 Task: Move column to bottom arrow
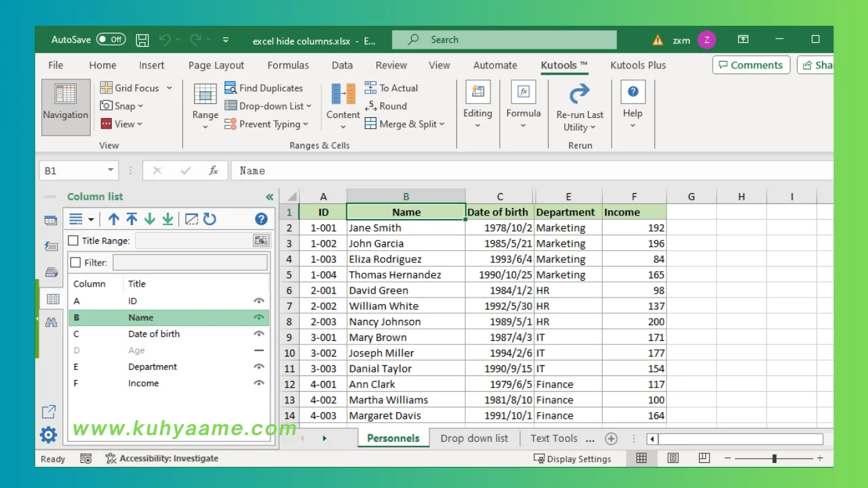click(x=167, y=219)
